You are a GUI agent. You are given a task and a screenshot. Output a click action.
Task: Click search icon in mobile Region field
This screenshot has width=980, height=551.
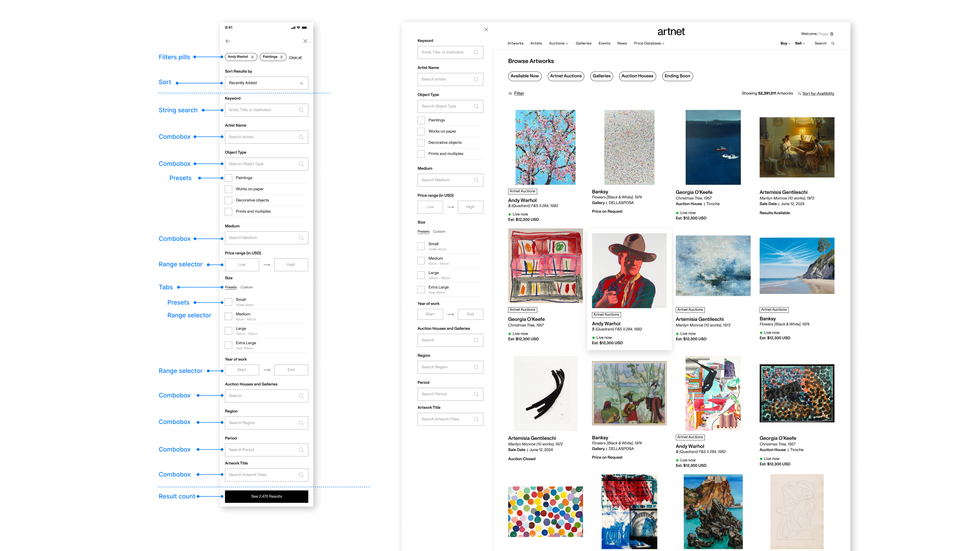(301, 423)
